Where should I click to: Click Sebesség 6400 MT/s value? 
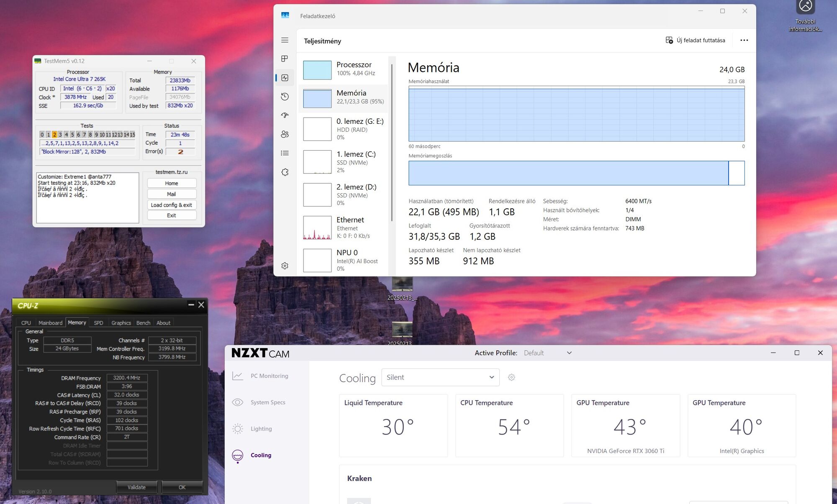coord(638,201)
